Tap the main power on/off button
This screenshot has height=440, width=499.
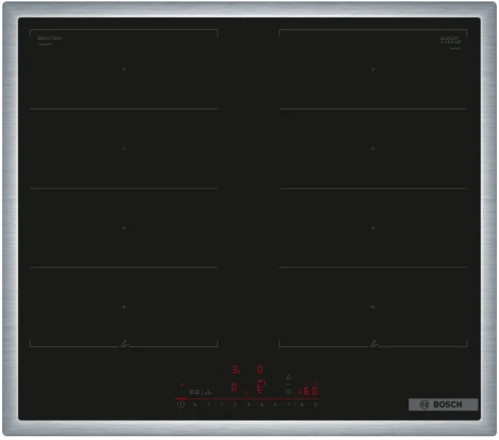tap(181, 405)
